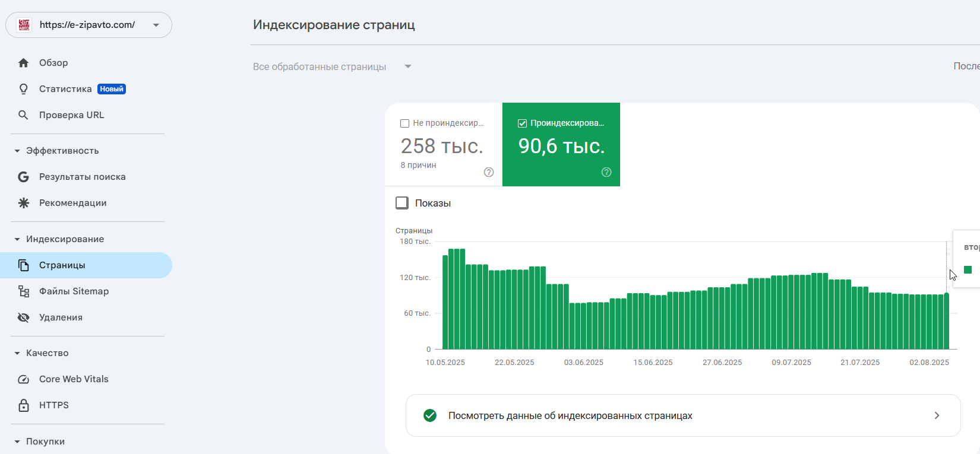Click the 8 причин text
Image resolution: width=980 pixels, height=454 pixels.
[x=418, y=166]
